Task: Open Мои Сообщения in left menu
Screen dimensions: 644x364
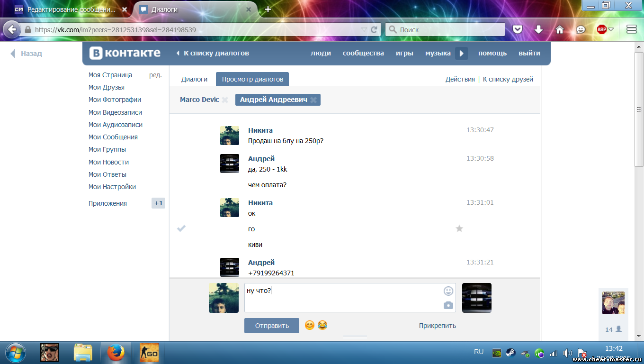Action: [x=113, y=137]
